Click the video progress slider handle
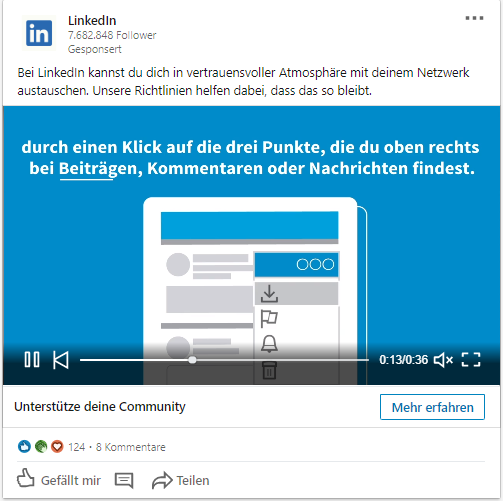Screen dimensions: 503x501 [192, 360]
